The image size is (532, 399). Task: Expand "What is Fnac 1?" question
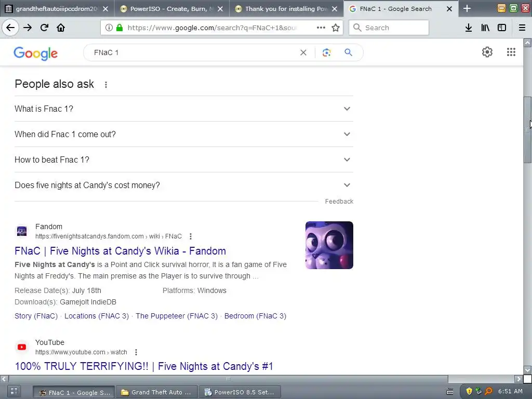point(183,109)
